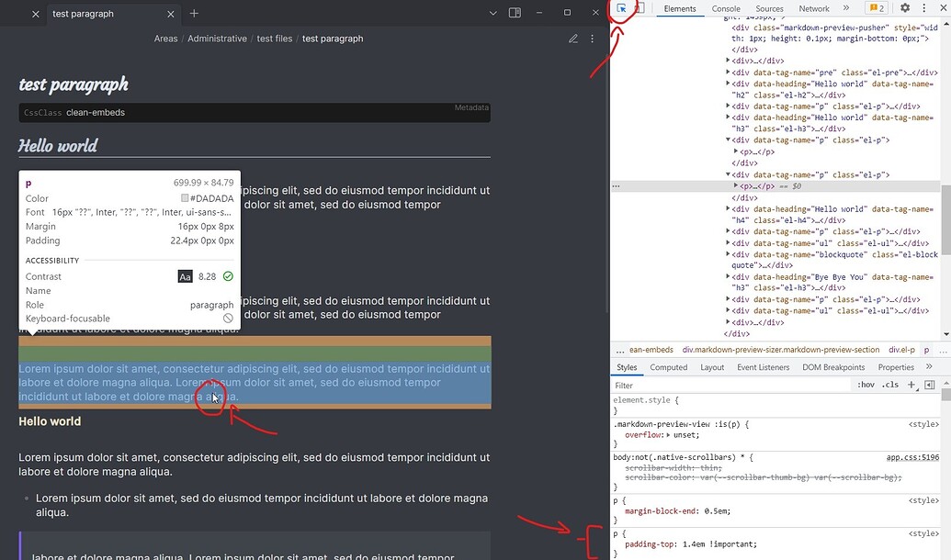Switch to the Console tab
Image resolution: width=951 pixels, height=560 pixels.
tap(725, 8)
